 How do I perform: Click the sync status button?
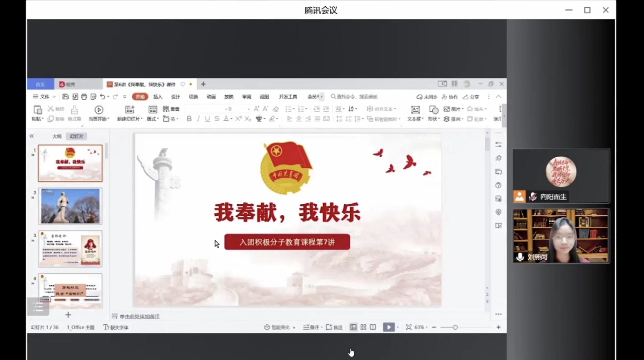(x=427, y=97)
